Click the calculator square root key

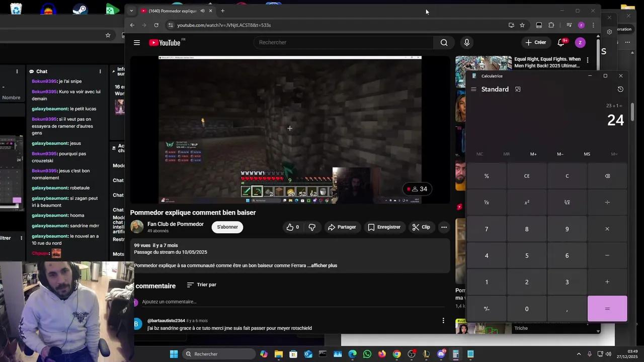(567, 203)
